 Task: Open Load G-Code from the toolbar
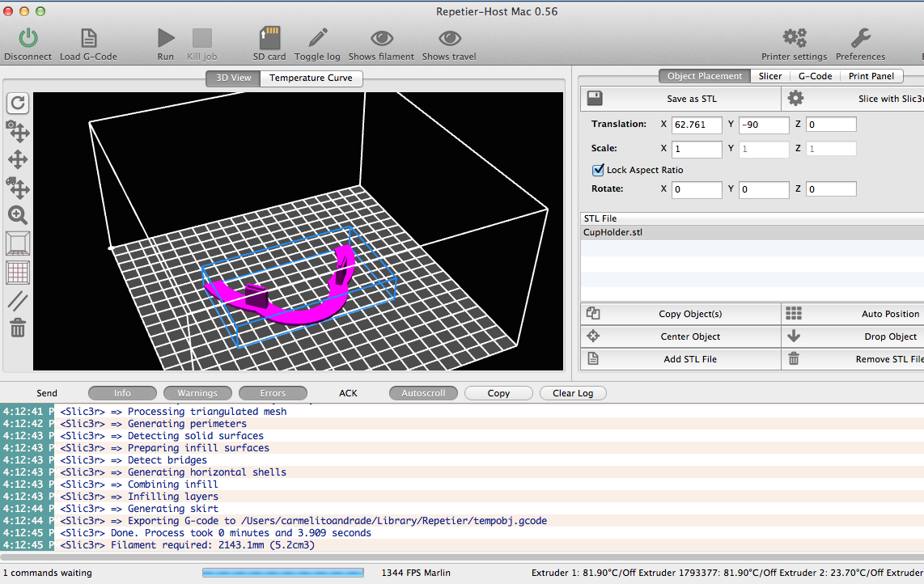click(88, 44)
